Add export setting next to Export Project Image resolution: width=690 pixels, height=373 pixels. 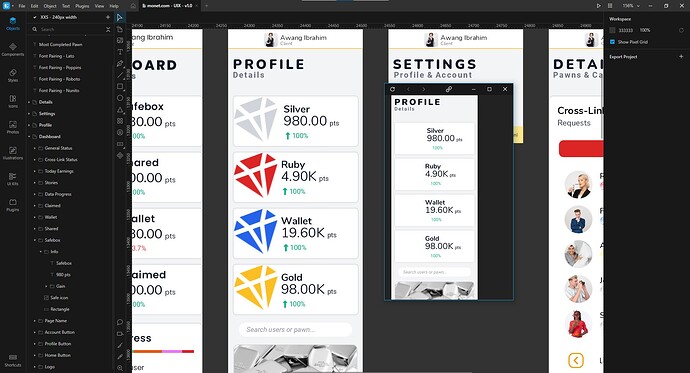click(x=681, y=56)
